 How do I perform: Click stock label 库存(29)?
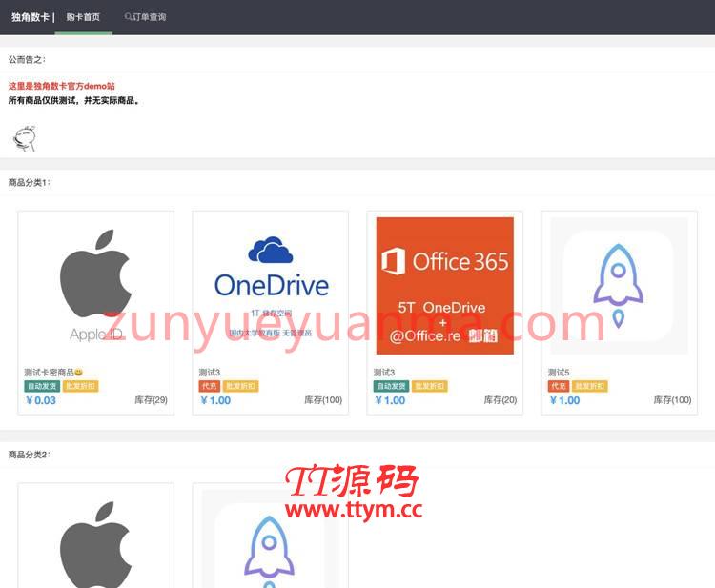151,400
